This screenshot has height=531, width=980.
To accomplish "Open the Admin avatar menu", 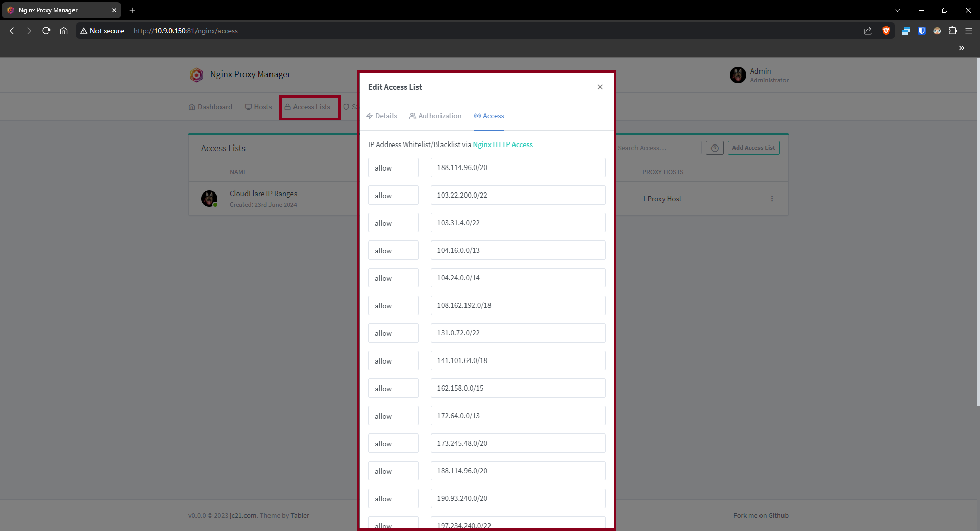I will coord(739,75).
